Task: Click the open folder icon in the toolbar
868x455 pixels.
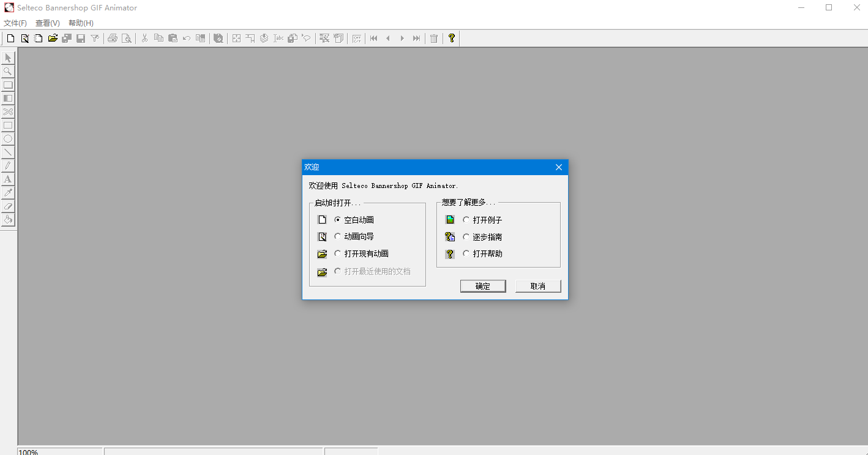Action: (x=53, y=39)
